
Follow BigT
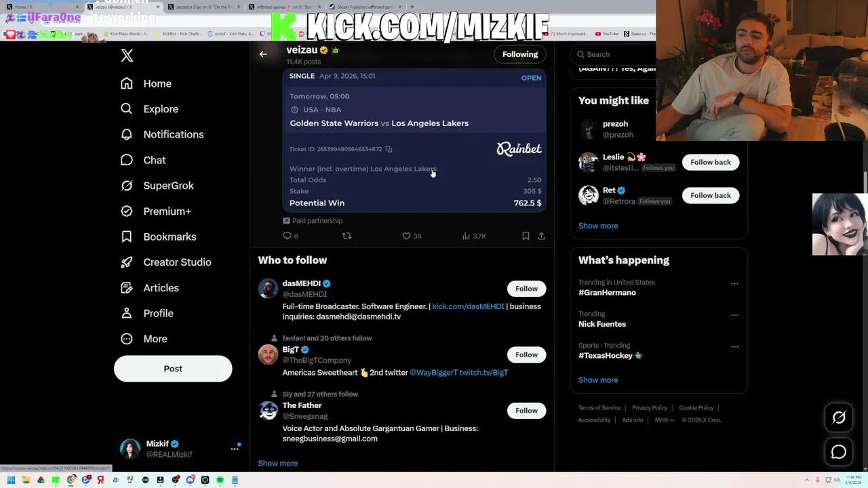(526, 354)
